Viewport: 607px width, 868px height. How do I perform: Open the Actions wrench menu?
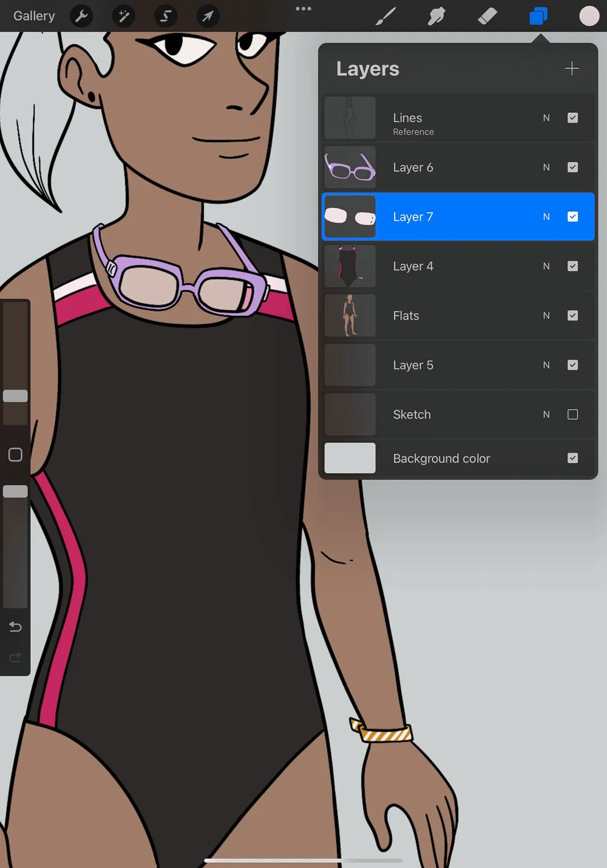[x=81, y=16]
